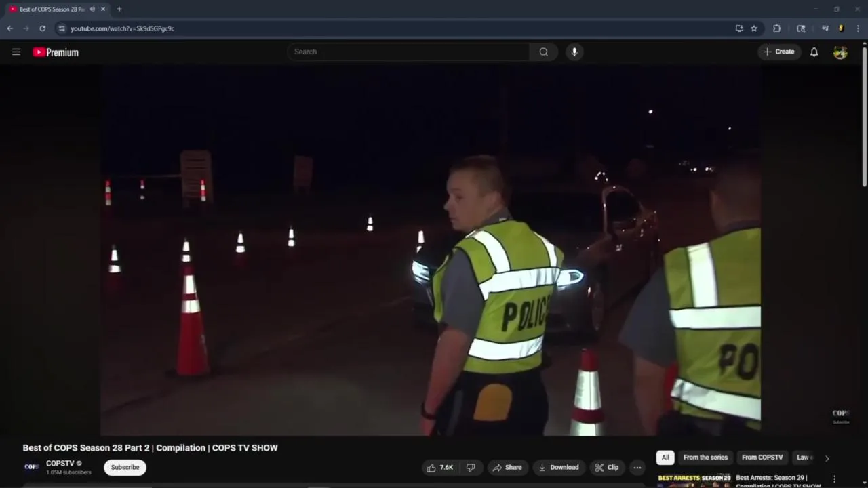Open the COPSTV channel avatar
868x488 pixels.
point(31,467)
